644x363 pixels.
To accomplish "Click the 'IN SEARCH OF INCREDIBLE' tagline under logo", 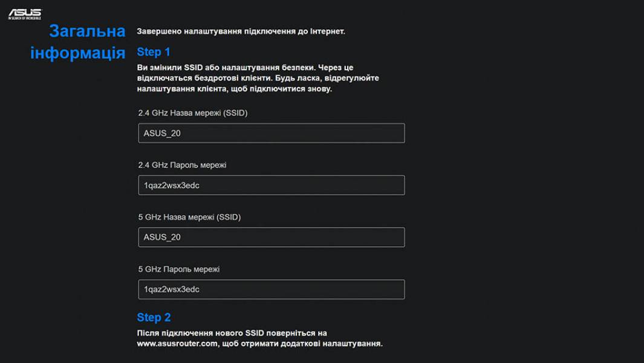I will (24, 18).
